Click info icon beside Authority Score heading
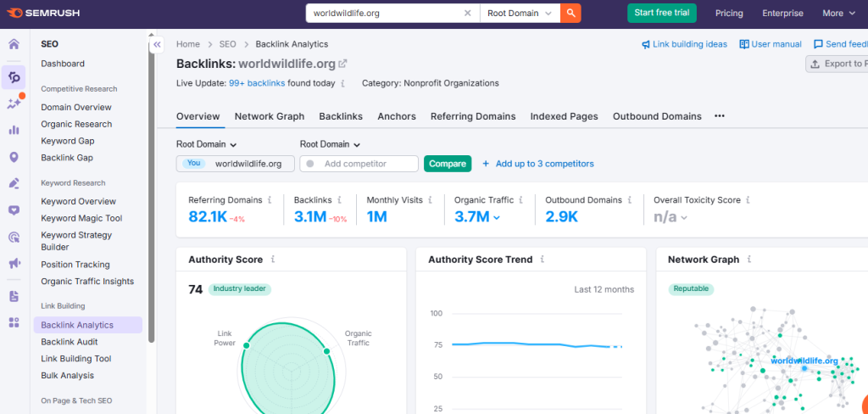 273,260
